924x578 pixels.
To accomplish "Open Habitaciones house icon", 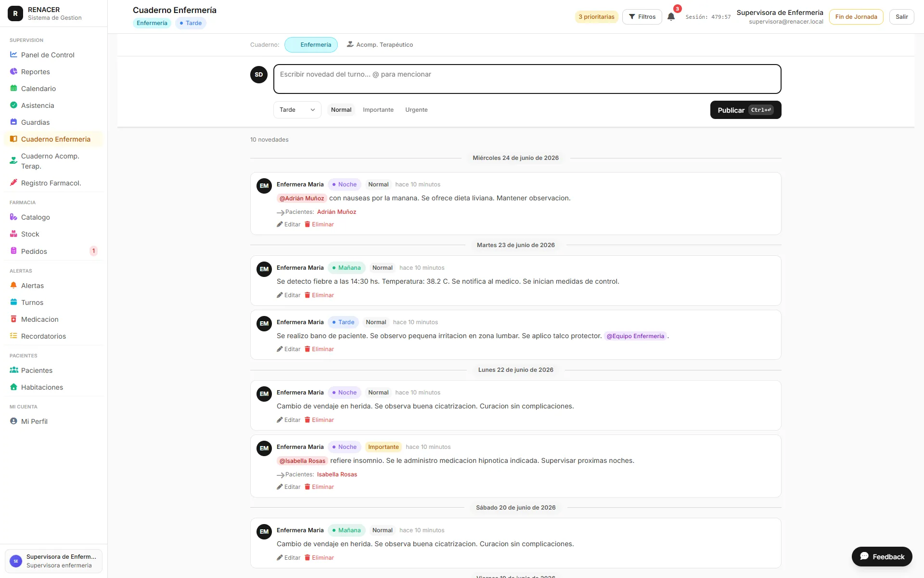I will [x=13, y=387].
